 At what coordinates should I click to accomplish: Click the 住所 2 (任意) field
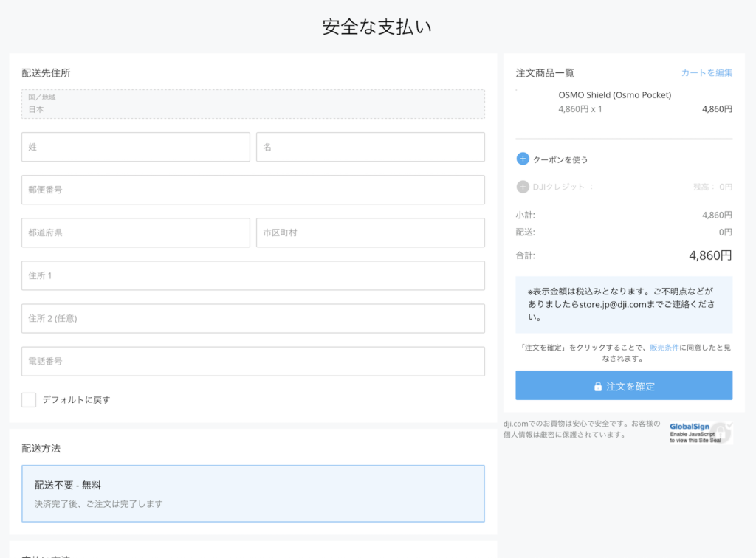[x=253, y=318]
